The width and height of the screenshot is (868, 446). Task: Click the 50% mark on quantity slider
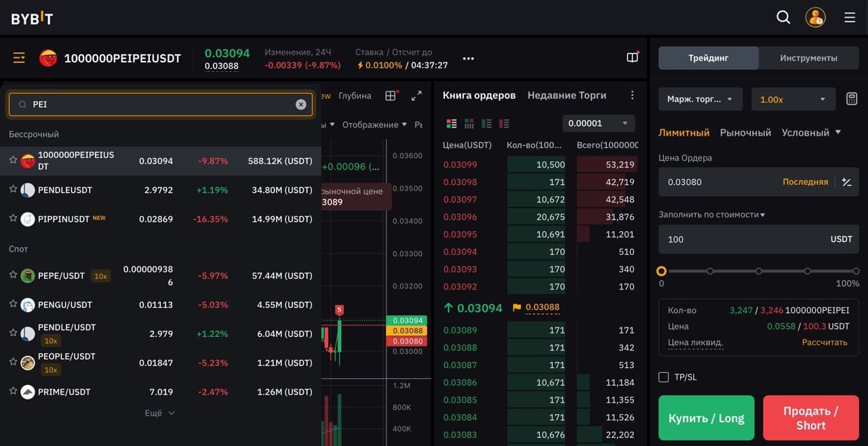[759, 271]
